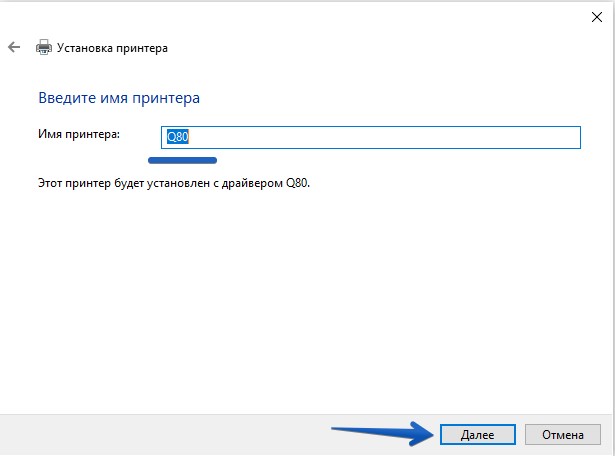Screen dimensions: 615x456
Task: Click the word "драйвером" in the description
Action: point(253,184)
